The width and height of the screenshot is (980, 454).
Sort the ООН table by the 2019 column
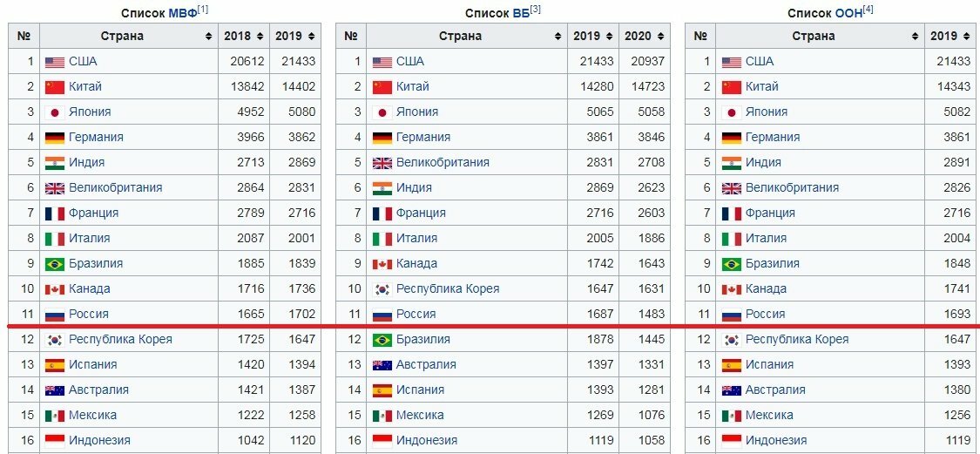[x=965, y=37]
